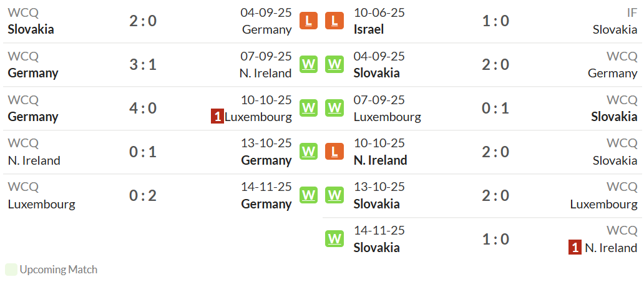
Task: Click the red card badge next to Luxembourg
Action: point(217,117)
